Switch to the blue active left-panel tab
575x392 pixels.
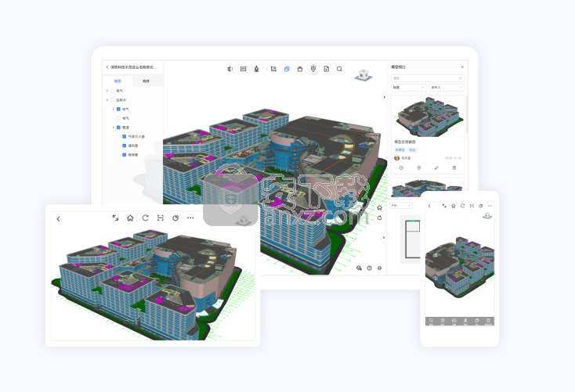pyautogui.click(x=118, y=81)
